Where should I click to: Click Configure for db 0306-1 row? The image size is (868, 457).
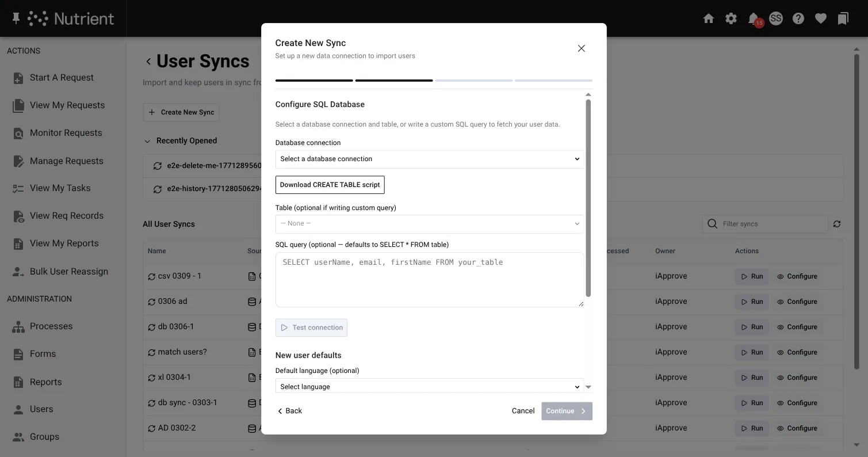click(797, 327)
